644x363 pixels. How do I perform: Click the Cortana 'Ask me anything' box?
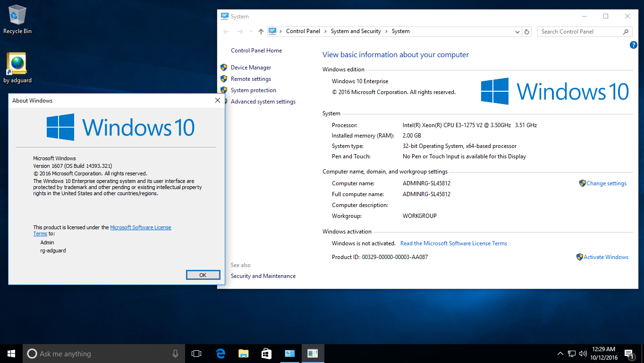click(103, 354)
